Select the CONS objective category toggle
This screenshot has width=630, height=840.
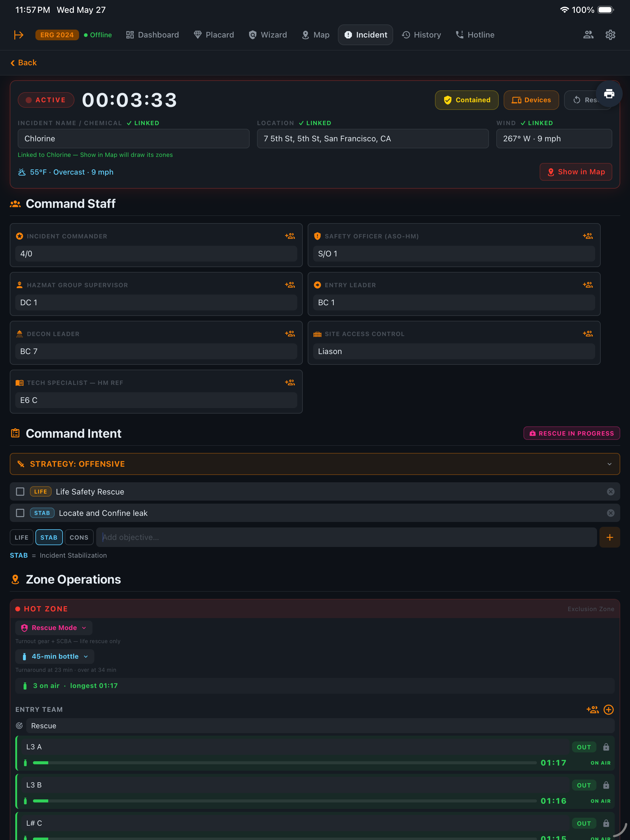(79, 537)
